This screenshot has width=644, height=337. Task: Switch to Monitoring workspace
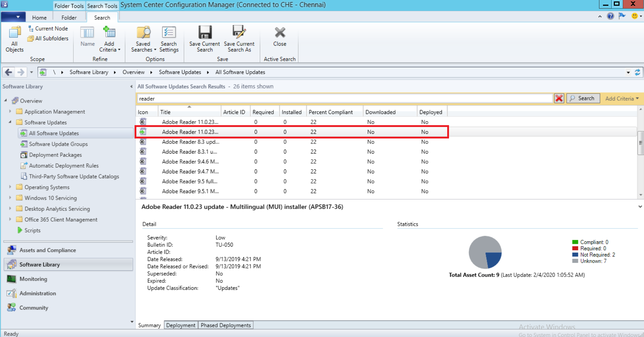(x=68, y=279)
